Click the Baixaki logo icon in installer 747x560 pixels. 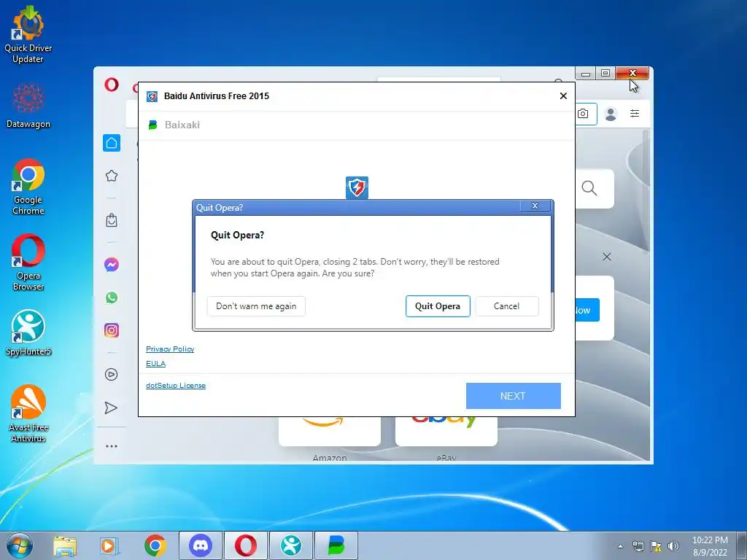[x=153, y=125]
